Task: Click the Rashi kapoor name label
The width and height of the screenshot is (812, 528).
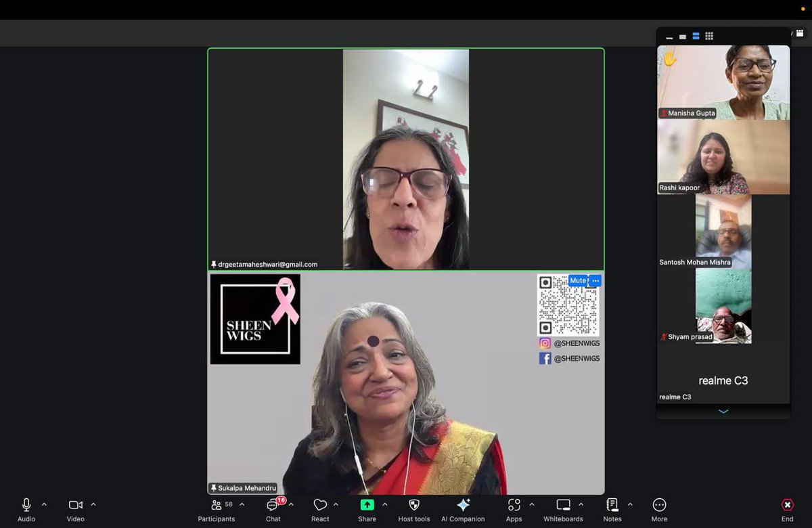Action: [x=680, y=188]
